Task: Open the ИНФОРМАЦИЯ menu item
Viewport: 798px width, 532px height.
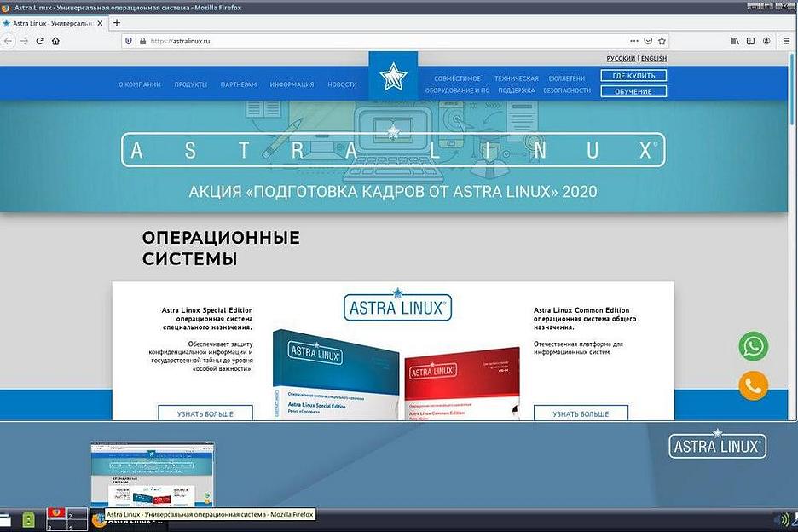Action: tap(292, 84)
